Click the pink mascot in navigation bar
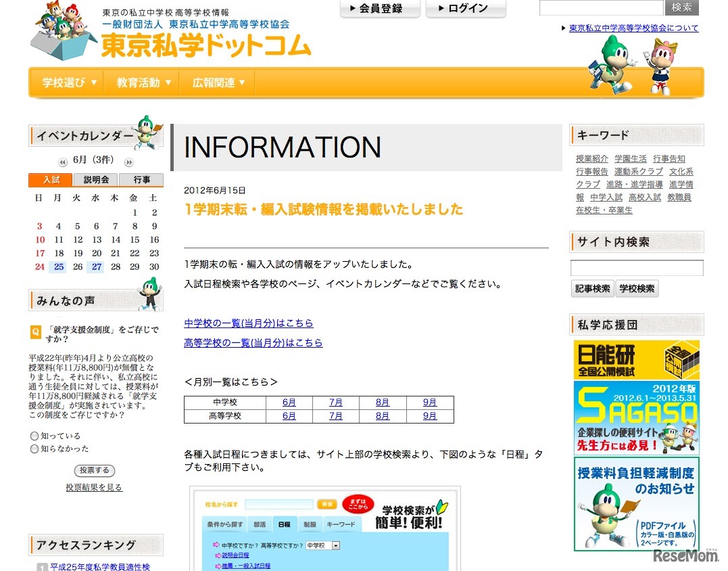The image size is (728, 571). (662, 66)
